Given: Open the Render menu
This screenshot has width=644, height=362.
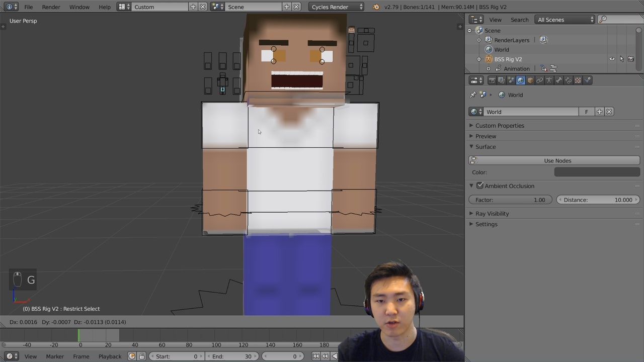Looking at the screenshot, I should tap(51, 7).
